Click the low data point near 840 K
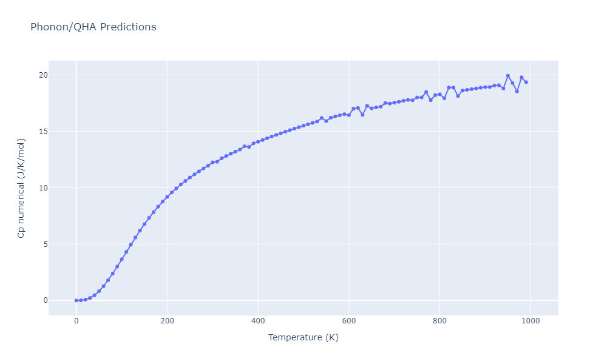Image resolution: width=607 pixels, height=364 pixels. [x=458, y=96]
